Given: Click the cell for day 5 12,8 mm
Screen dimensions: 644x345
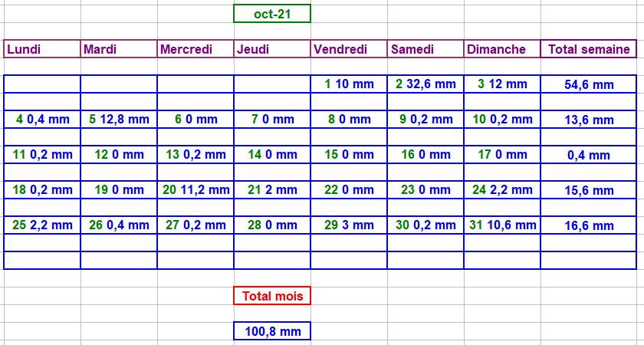Looking at the screenshot, I should [119, 120].
